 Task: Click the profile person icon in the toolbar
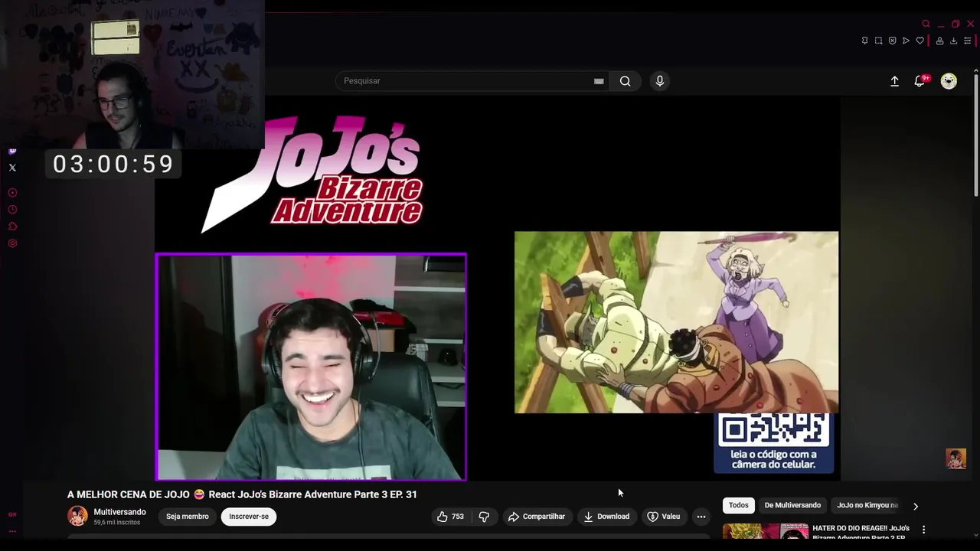point(939,41)
